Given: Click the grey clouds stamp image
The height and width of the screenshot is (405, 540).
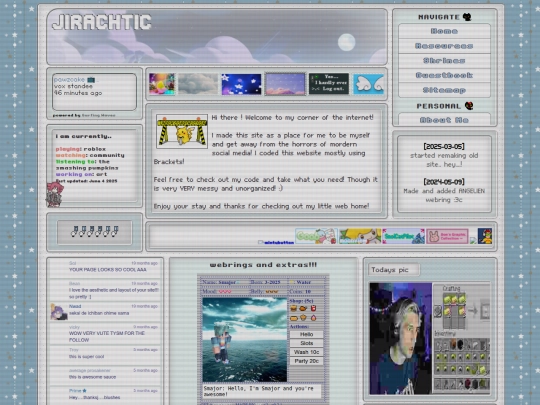Looking at the screenshot, I should (198, 84).
